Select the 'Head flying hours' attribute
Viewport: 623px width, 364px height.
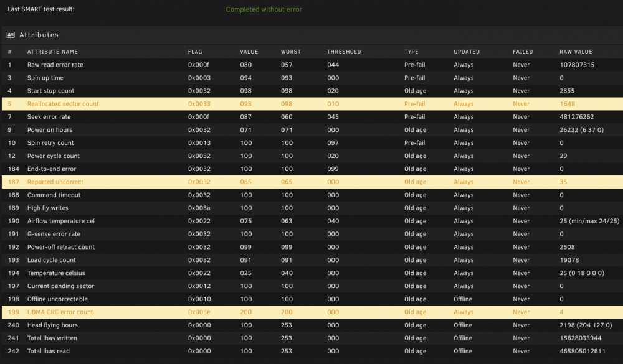coord(52,325)
